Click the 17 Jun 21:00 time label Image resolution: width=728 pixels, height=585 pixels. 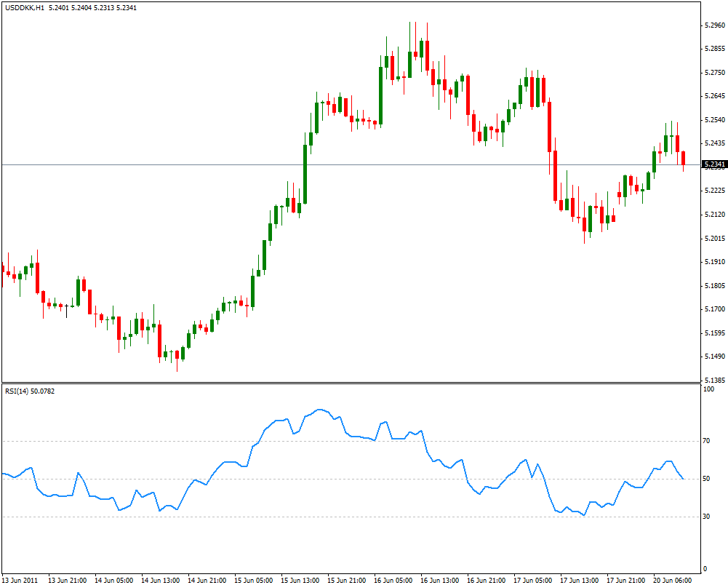(x=626, y=581)
